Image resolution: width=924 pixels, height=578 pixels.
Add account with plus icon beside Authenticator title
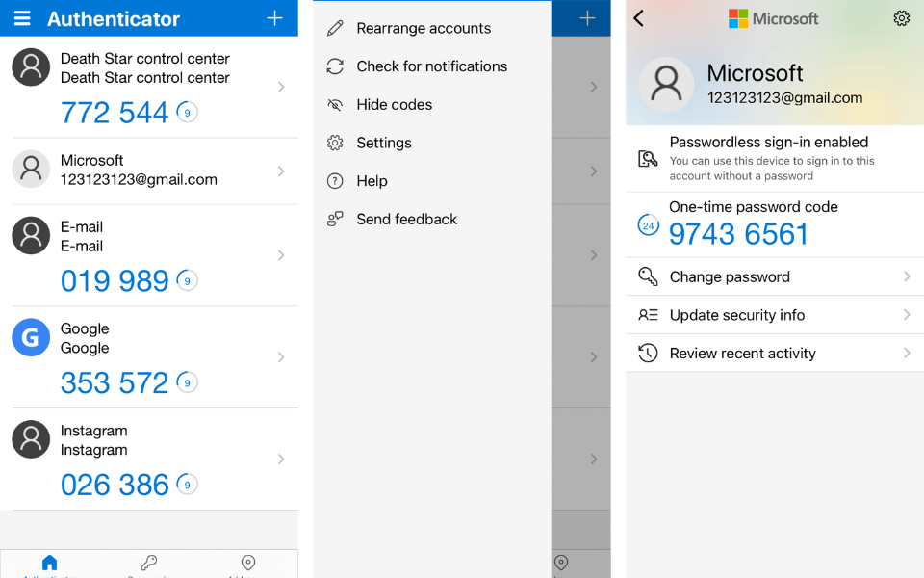(274, 18)
